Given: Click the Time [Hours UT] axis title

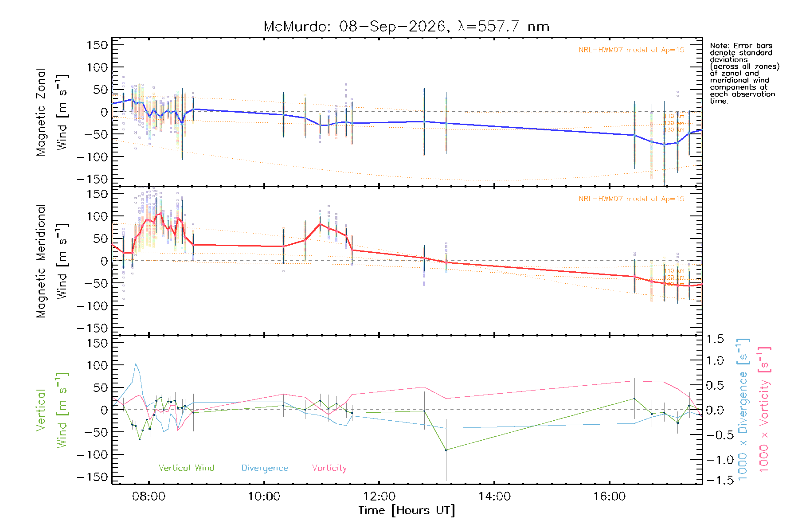Looking at the screenshot, I should tap(407, 510).
